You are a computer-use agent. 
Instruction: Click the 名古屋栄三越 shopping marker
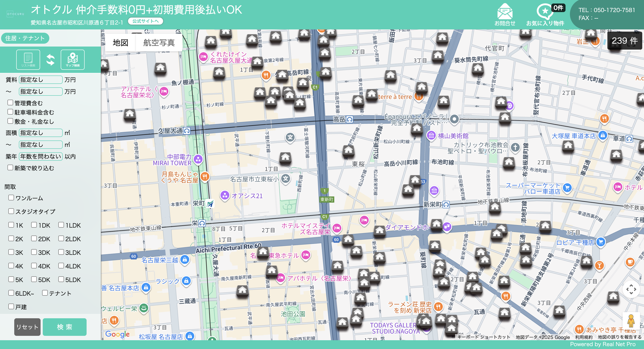point(185,260)
